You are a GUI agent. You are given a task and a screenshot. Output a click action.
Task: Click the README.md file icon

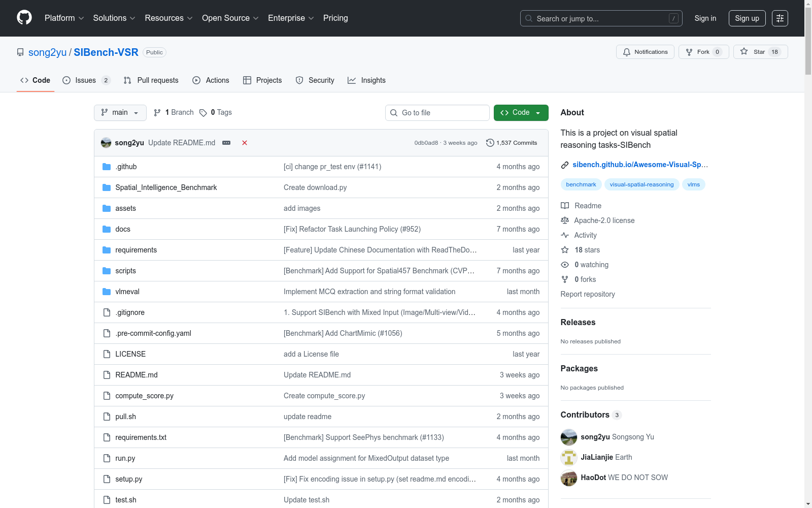tap(107, 375)
